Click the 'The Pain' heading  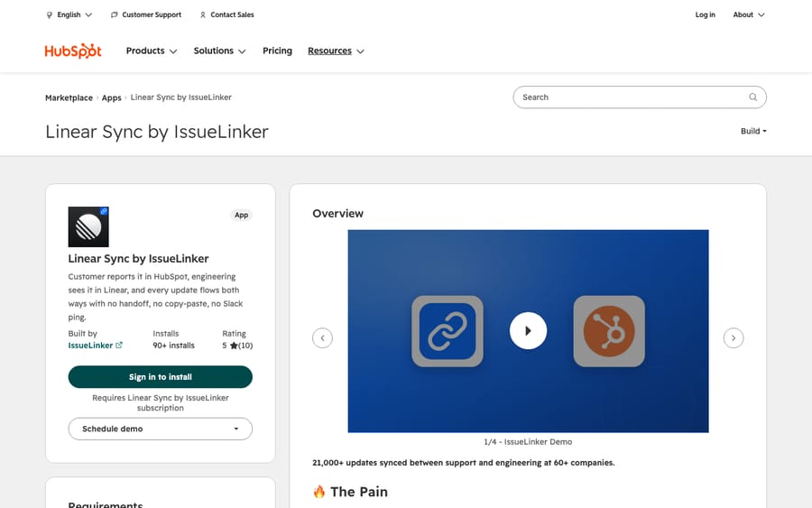coord(359,492)
